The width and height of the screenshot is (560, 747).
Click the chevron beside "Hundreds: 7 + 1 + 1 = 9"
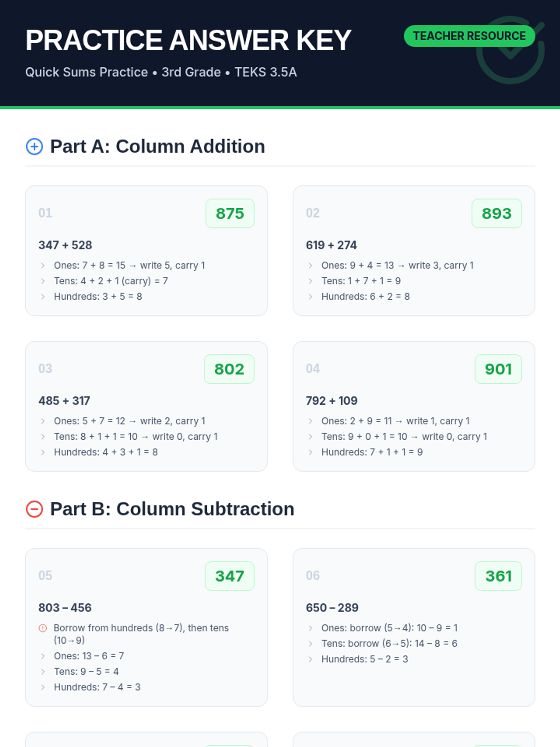pos(310,452)
